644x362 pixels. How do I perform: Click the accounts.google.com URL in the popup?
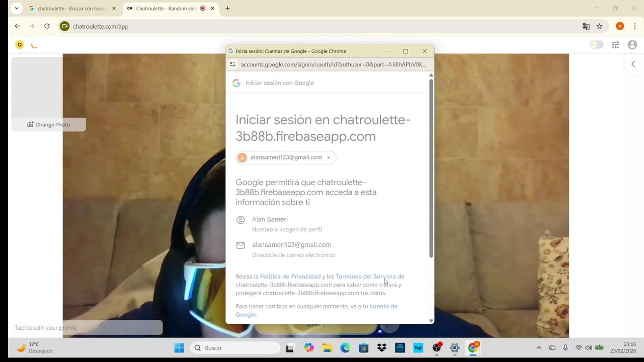(x=333, y=64)
